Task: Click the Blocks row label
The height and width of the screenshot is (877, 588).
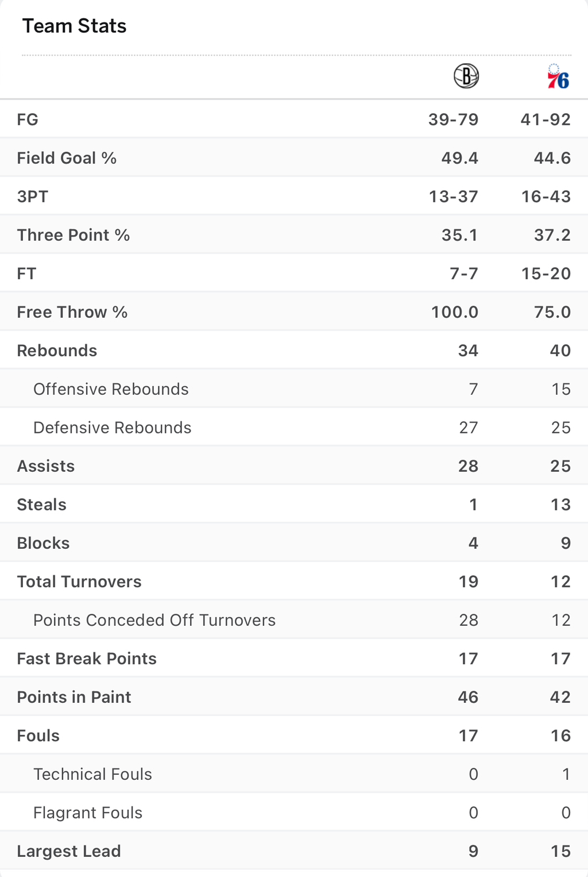Action: (43, 543)
